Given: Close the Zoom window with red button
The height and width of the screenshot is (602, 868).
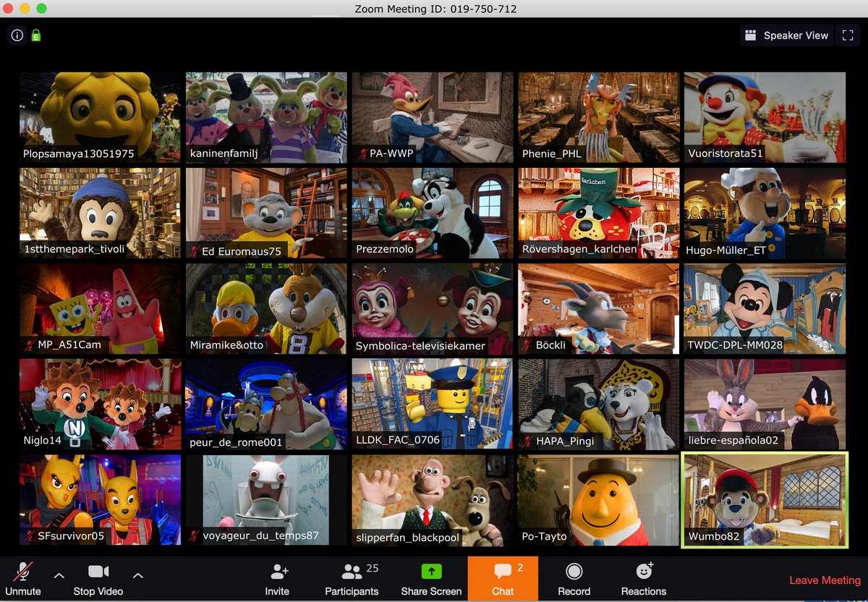Looking at the screenshot, I should pyautogui.click(x=9, y=9).
